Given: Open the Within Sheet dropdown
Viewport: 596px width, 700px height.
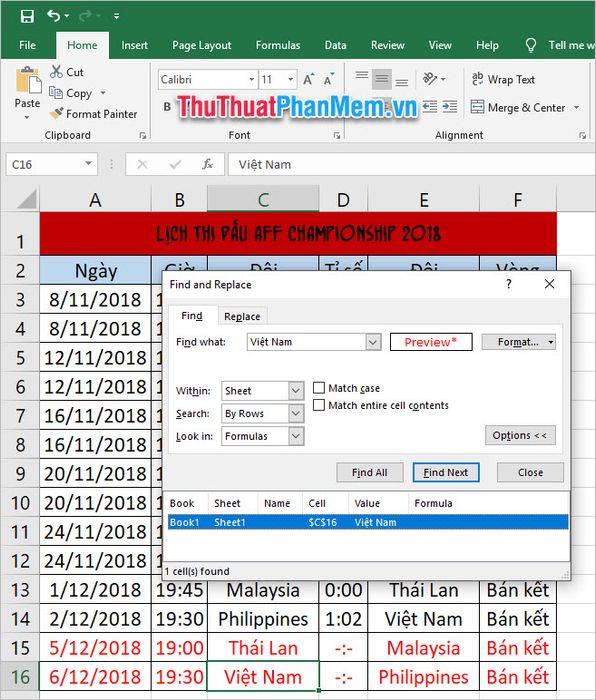Looking at the screenshot, I should point(296,391).
